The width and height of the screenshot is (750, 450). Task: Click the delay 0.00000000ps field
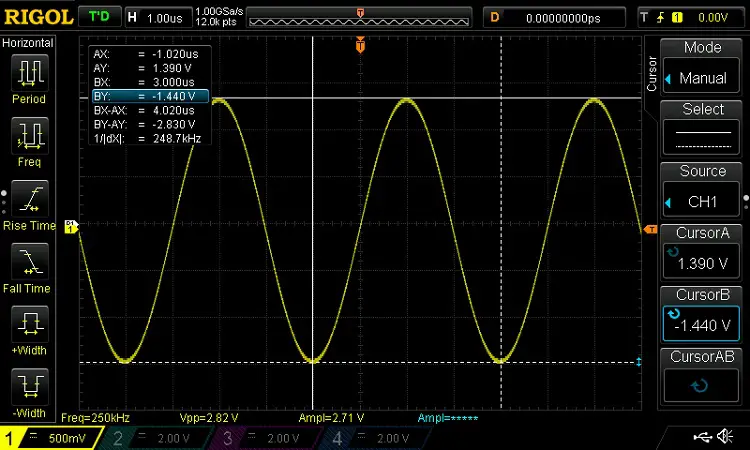(x=554, y=18)
